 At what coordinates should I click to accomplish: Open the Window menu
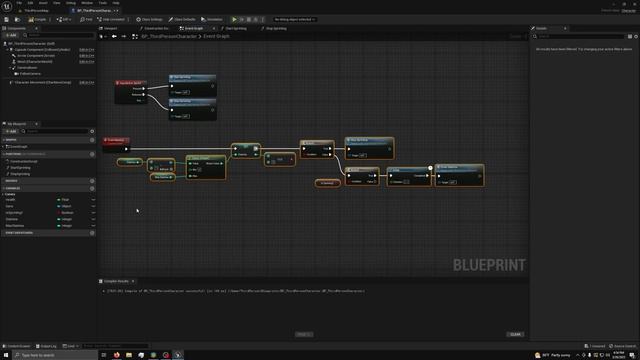pos(87,3)
